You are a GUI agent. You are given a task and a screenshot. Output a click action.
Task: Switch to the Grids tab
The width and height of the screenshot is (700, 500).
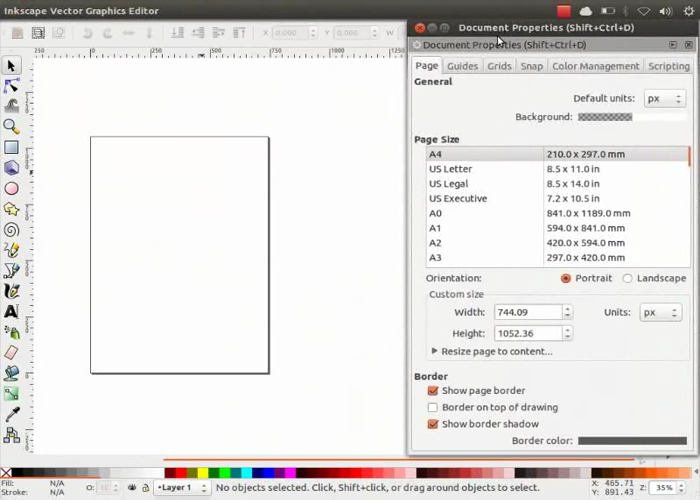click(x=499, y=66)
